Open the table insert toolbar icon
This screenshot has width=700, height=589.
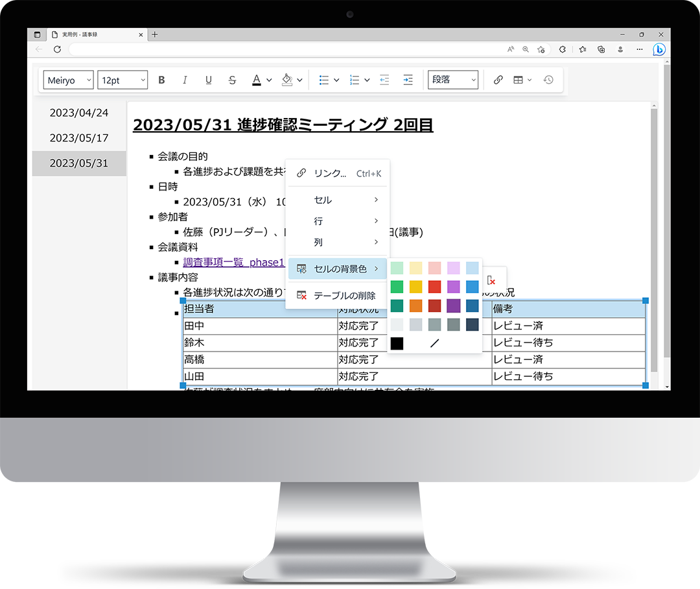click(x=518, y=80)
